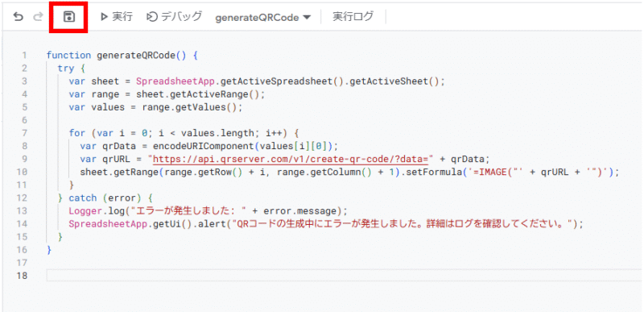Start the デバッグ debug button
The width and height of the screenshot is (644, 312).
pyautogui.click(x=175, y=17)
